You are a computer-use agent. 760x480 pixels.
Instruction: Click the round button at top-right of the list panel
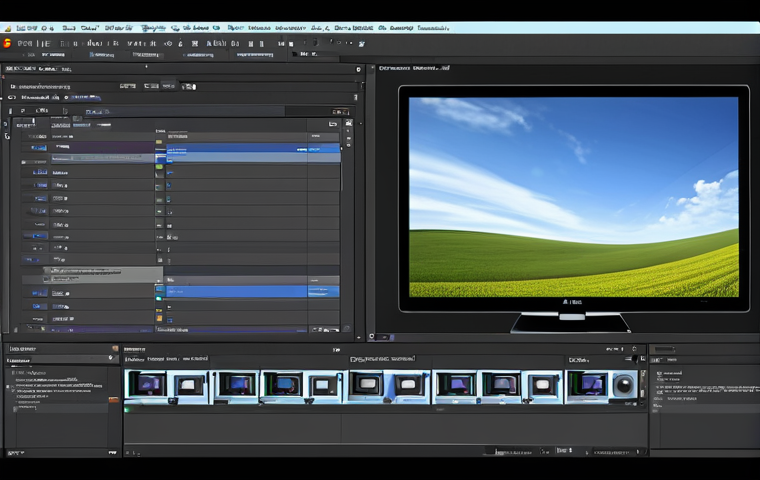coord(359,69)
